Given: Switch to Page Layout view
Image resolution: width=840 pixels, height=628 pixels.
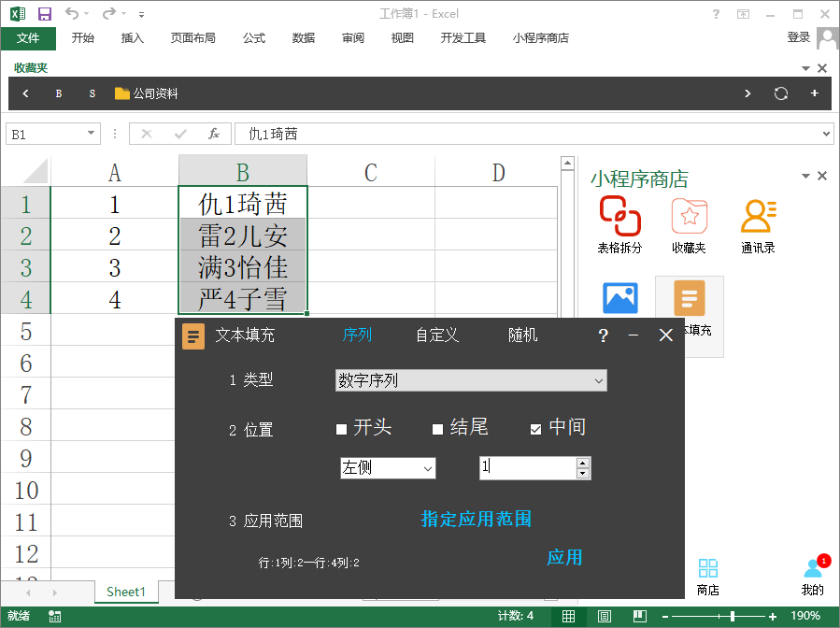Looking at the screenshot, I should pos(605,616).
